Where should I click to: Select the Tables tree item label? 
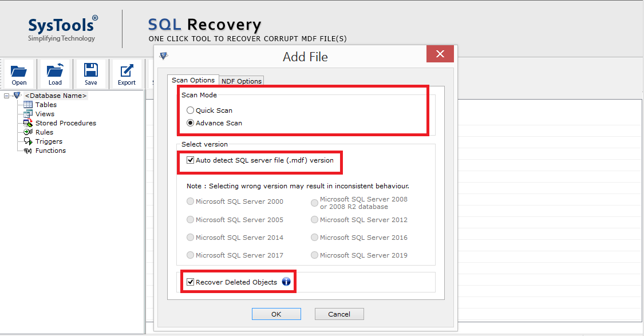(x=46, y=105)
